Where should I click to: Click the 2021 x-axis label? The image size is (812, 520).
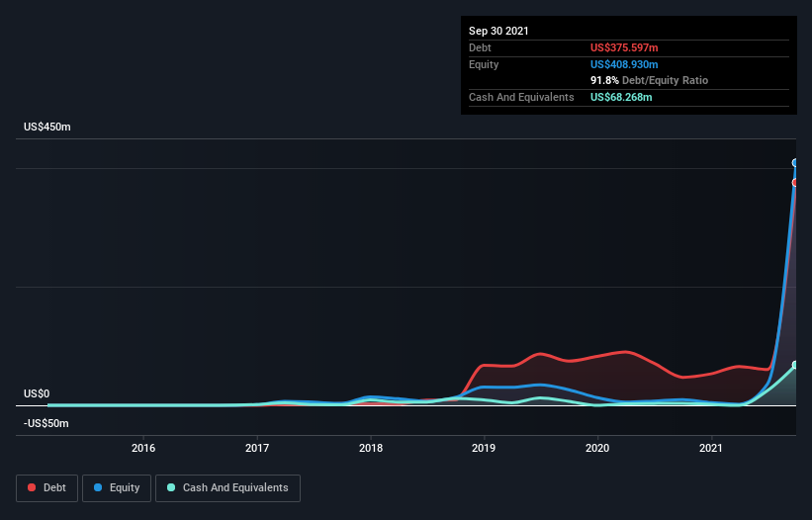711,448
